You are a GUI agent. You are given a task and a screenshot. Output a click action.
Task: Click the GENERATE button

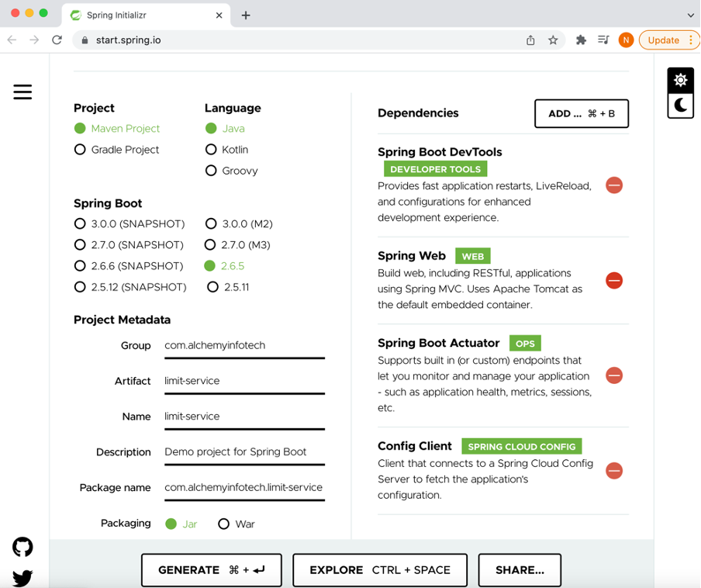pyautogui.click(x=211, y=570)
